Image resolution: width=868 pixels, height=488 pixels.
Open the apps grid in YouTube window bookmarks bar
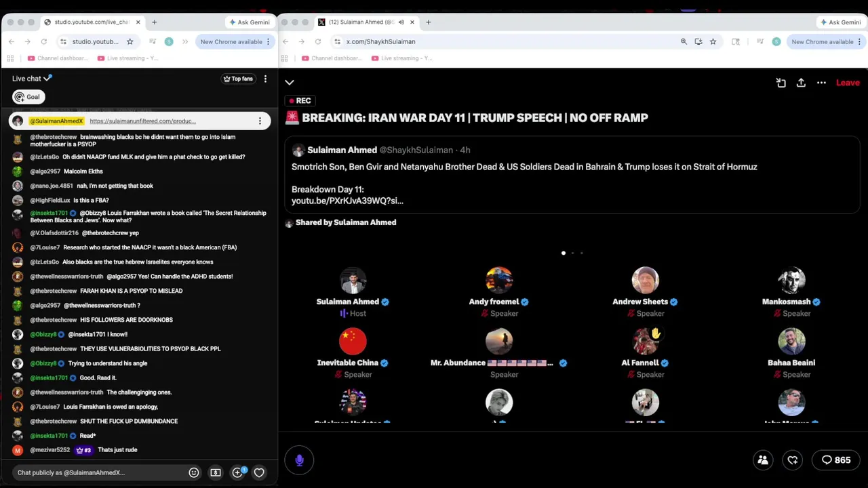coord(12,58)
